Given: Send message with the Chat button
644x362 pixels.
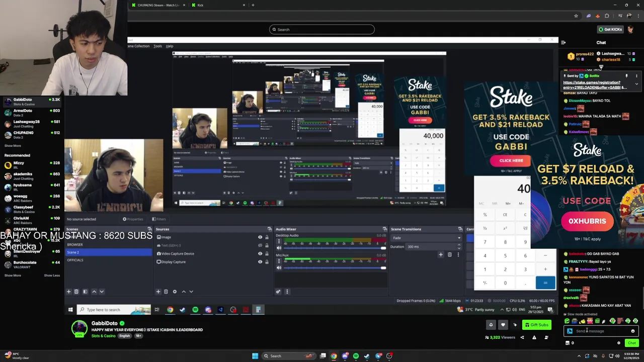Looking at the screenshot, I should [x=632, y=343].
